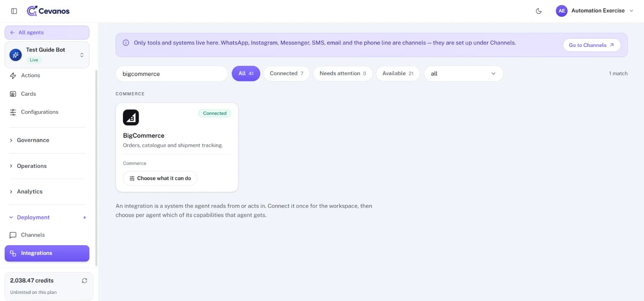Toggle dark mode moon icon
The width and height of the screenshot is (644, 301).
[x=539, y=11]
